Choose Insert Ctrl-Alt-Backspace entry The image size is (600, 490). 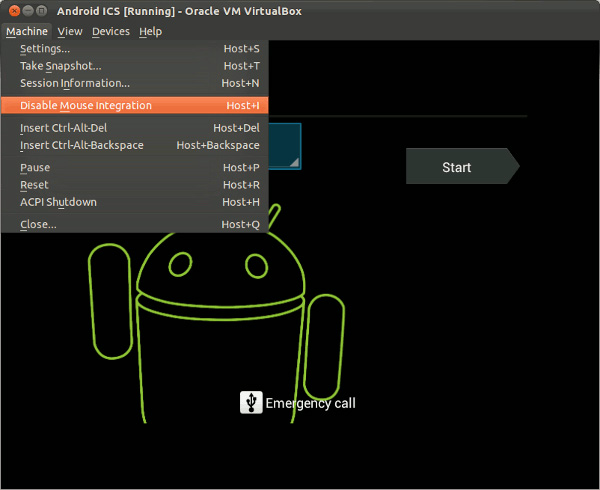[135, 145]
